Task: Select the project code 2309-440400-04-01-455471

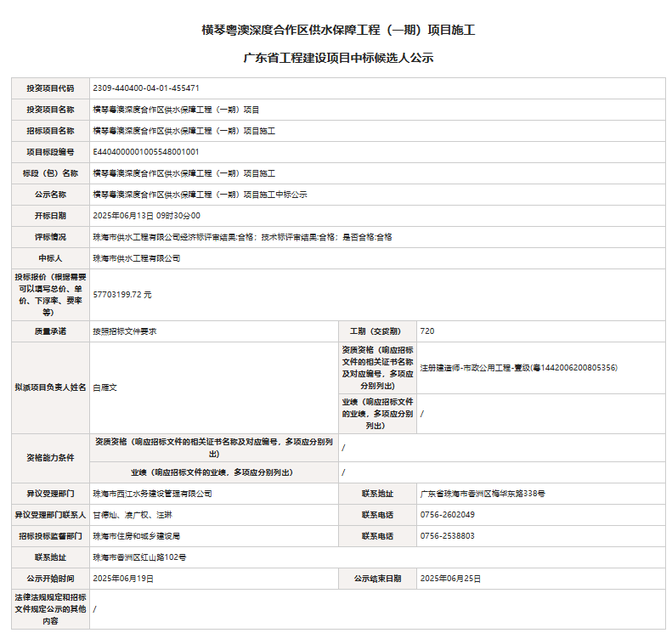Action: pos(146,88)
